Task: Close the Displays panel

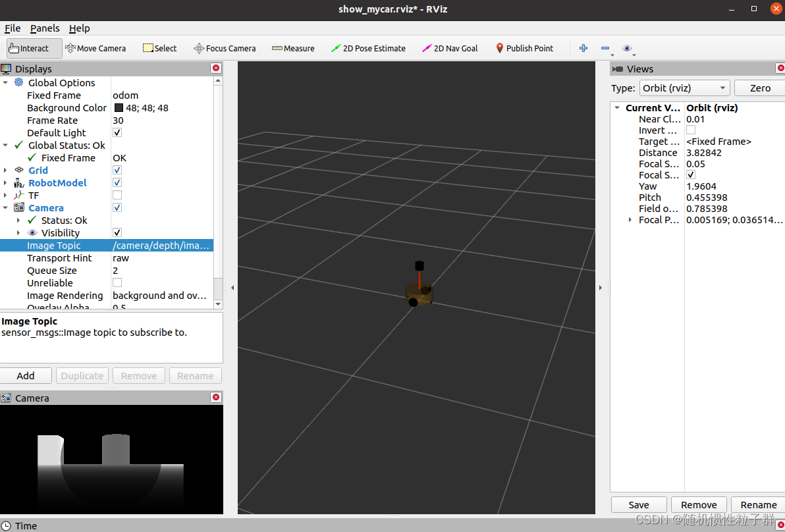Action: tap(216, 68)
